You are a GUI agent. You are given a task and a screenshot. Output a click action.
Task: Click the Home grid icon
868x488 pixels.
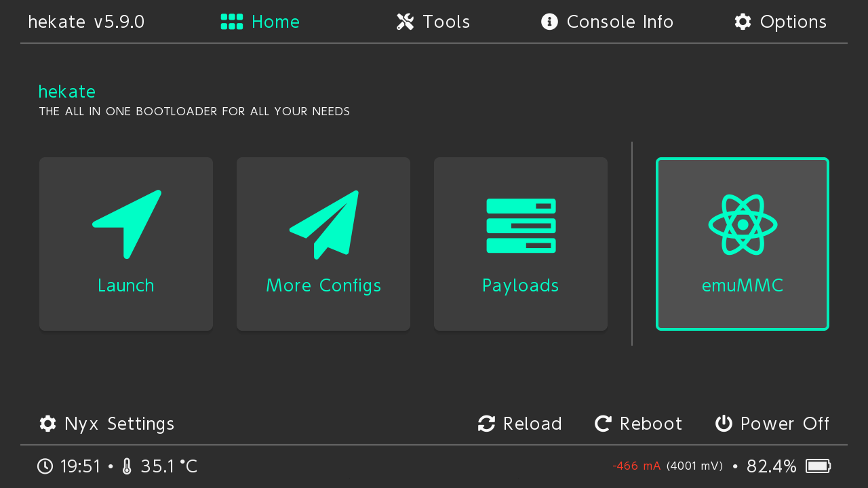(232, 22)
